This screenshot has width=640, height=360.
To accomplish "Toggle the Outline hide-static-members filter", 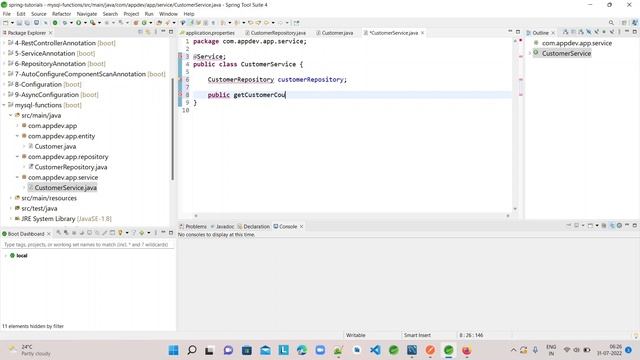I will (x=596, y=32).
